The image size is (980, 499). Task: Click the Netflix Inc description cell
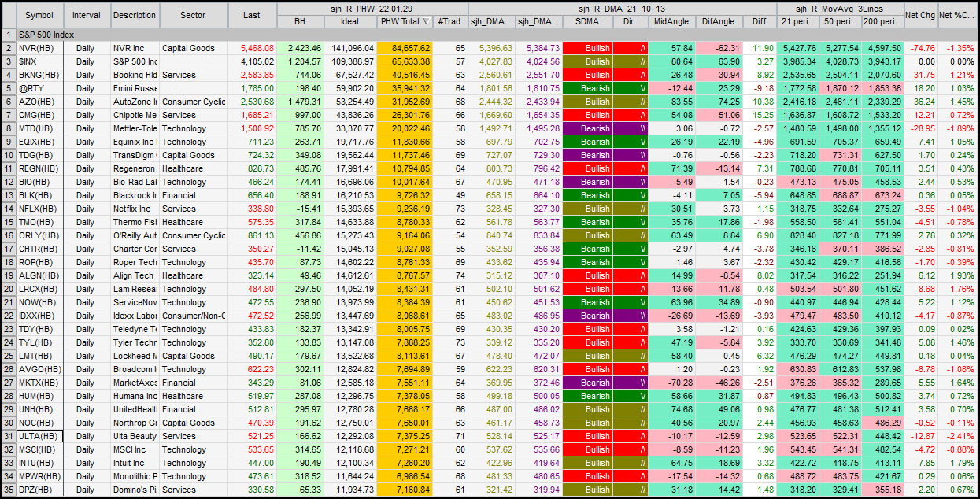click(135, 209)
